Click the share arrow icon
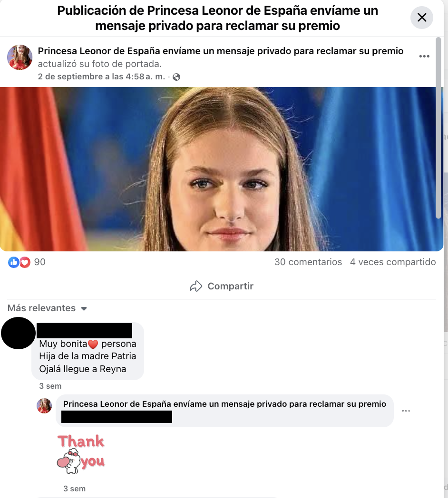This screenshot has height=498, width=448. [x=196, y=286]
